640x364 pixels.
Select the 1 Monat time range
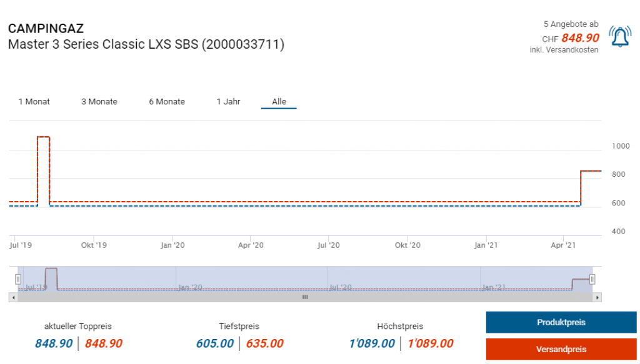(34, 102)
